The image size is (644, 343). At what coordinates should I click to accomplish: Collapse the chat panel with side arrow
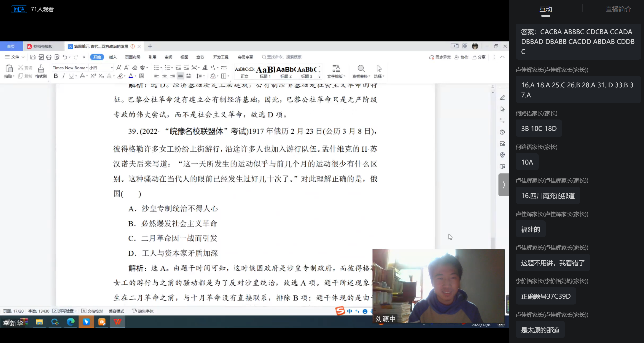click(504, 185)
